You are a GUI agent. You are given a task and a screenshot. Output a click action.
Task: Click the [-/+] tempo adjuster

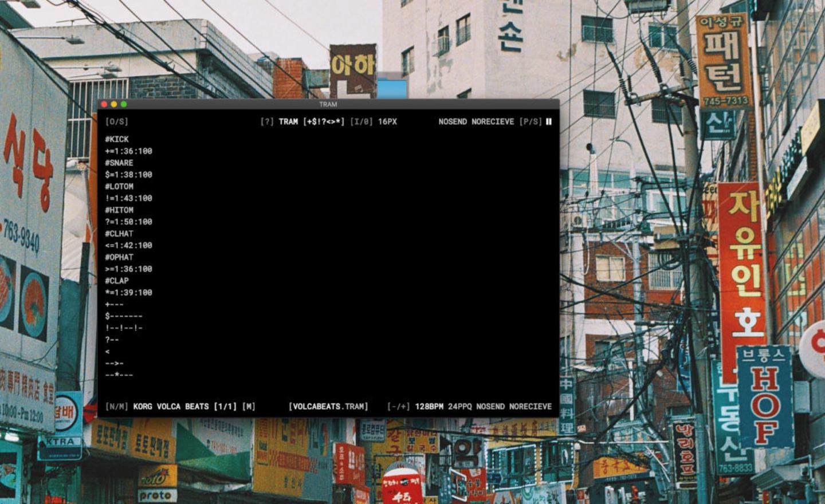(398, 407)
